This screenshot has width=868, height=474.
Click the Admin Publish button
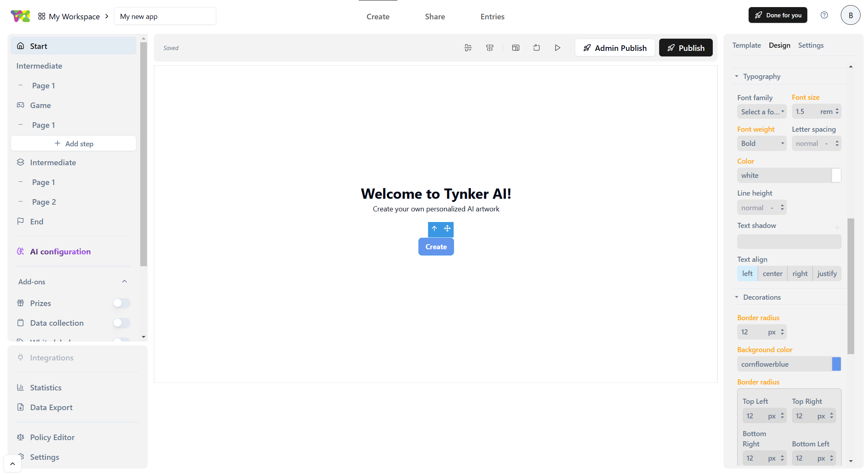click(615, 48)
